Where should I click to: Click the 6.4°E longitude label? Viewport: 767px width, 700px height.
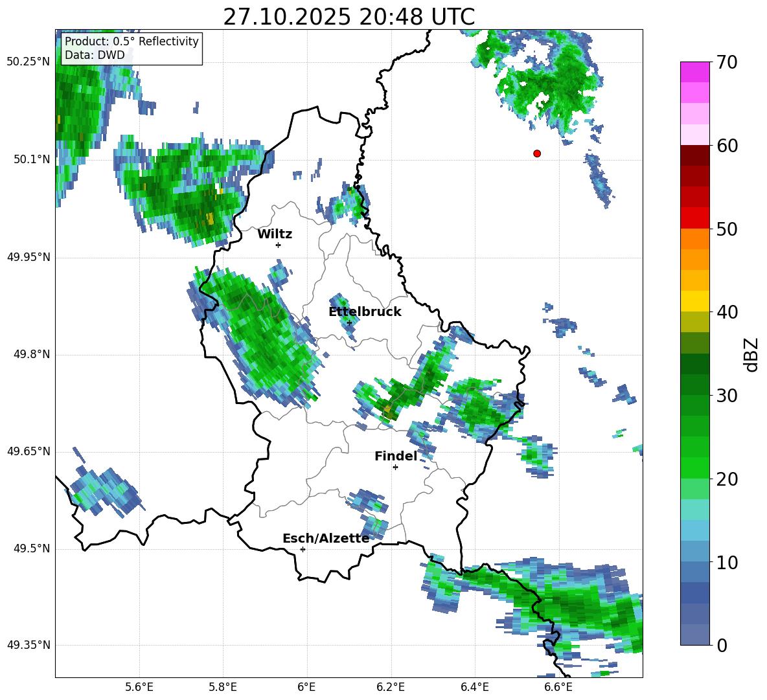[x=474, y=687]
